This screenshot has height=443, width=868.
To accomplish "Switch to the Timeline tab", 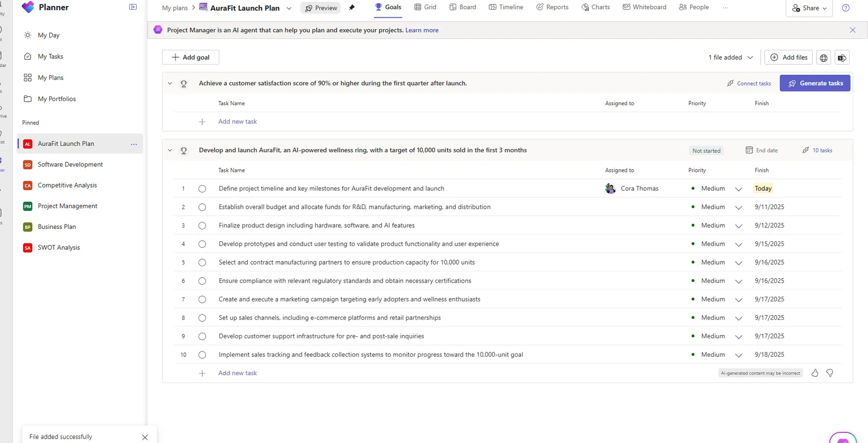I will pyautogui.click(x=506, y=7).
